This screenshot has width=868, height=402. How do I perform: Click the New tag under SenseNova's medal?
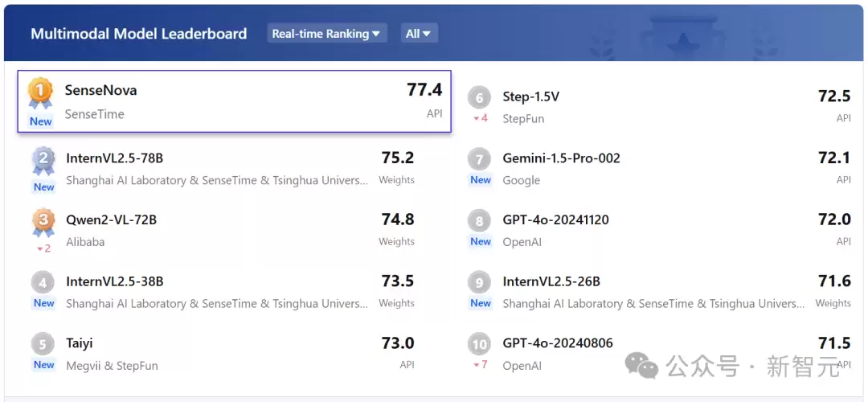coord(41,121)
